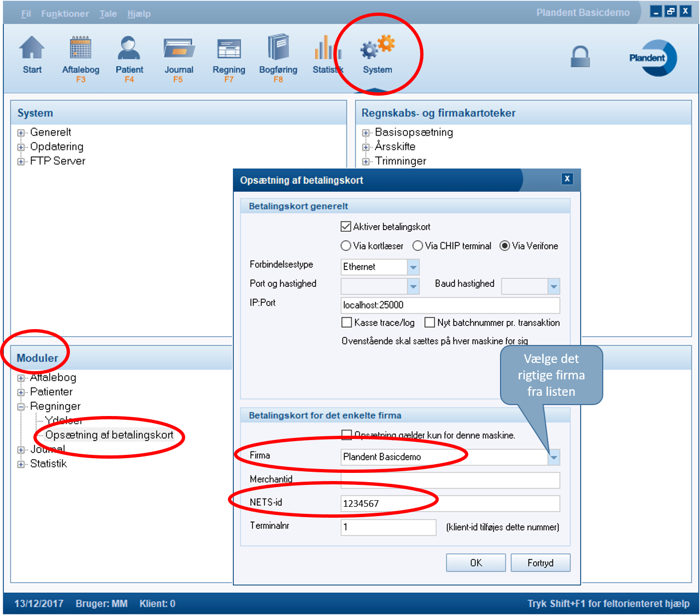The image size is (700, 615).
Task: Open the Journal folder icon
Action: (x=179, y=50)
